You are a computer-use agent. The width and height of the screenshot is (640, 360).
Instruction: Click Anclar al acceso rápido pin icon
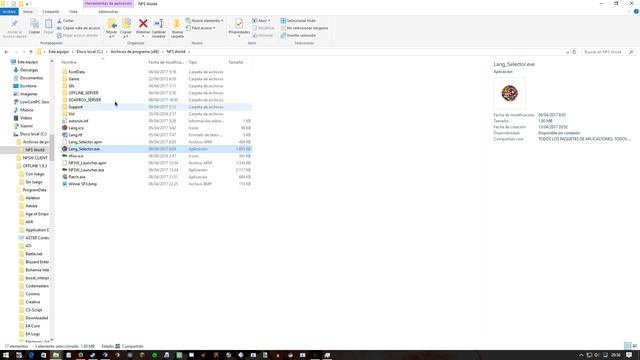point(14,24)
